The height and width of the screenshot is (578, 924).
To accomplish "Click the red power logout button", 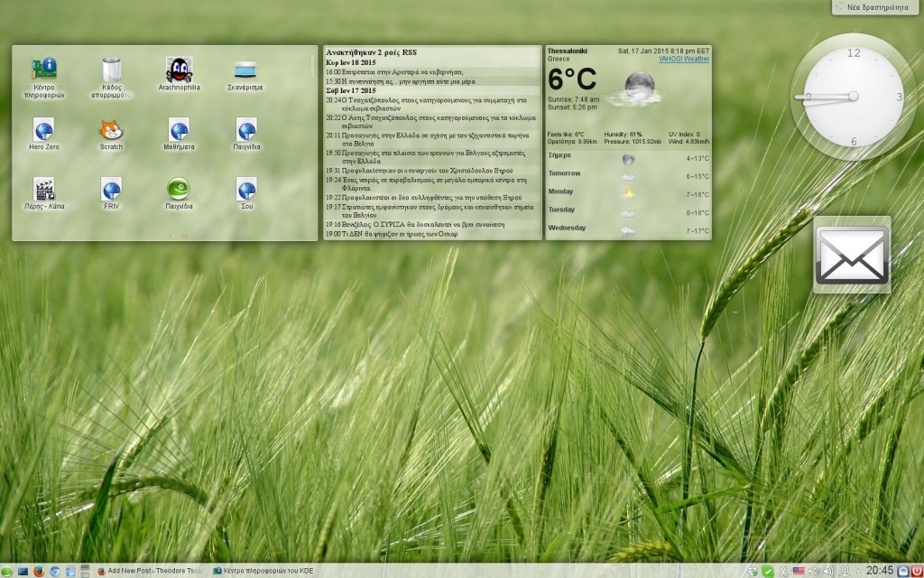I will point(917,571).
